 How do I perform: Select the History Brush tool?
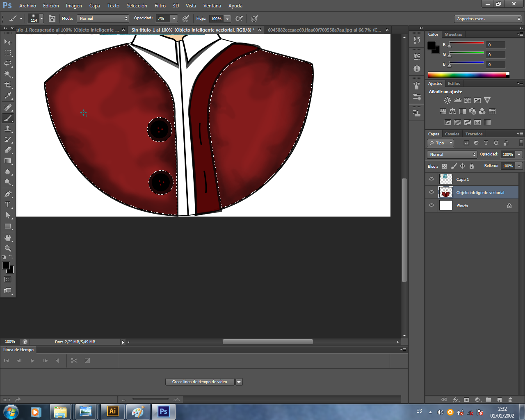click(x=8, y=139)
